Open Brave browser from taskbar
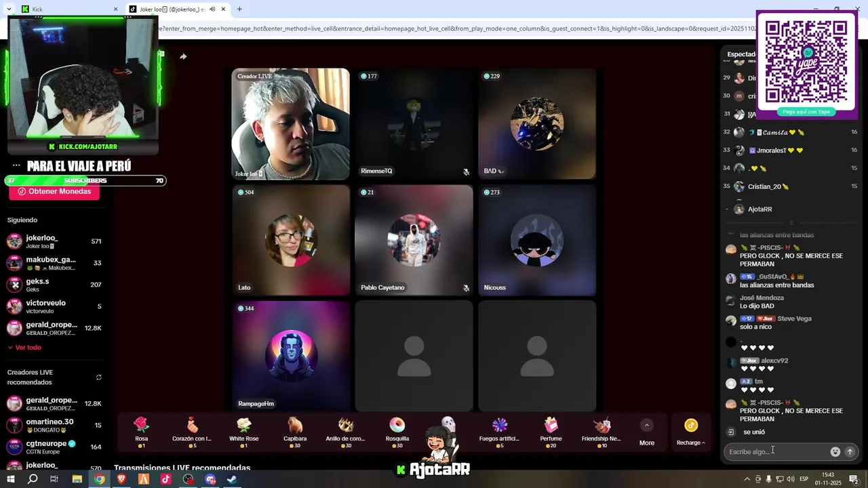Viewport: 868px width, 488px height. pos(121,479)
